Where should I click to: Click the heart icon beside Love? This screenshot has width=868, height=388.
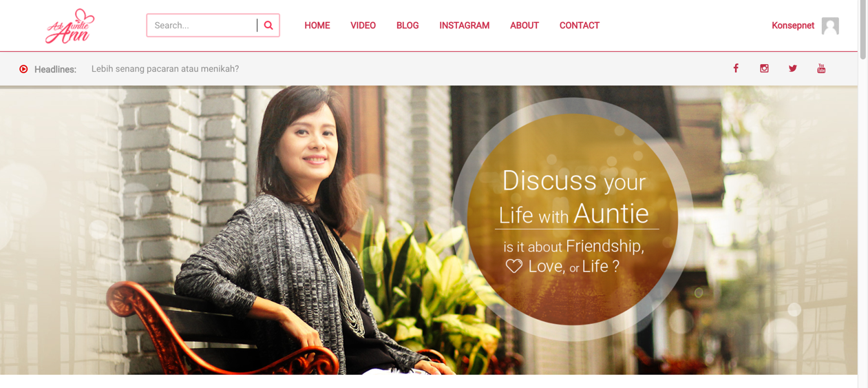click(x=514, y=266)
